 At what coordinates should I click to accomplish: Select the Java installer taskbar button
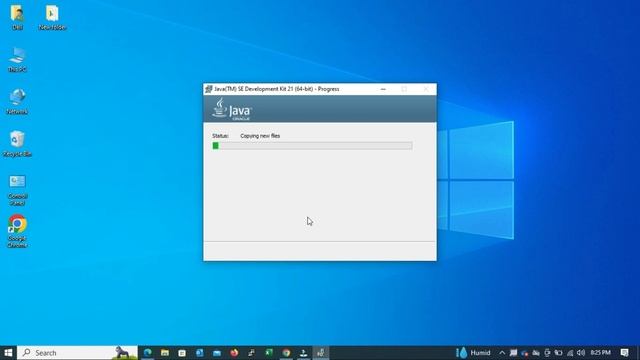click(321, 353)
